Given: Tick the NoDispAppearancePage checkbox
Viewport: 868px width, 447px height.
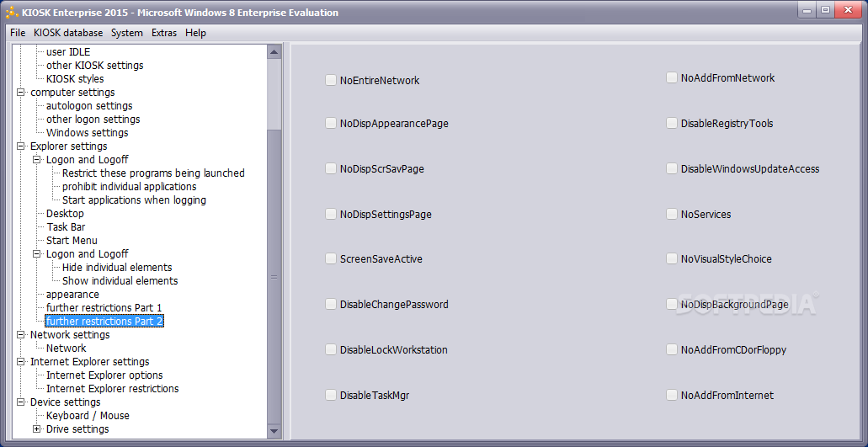Looking at the screenshot, I should 331,124.
